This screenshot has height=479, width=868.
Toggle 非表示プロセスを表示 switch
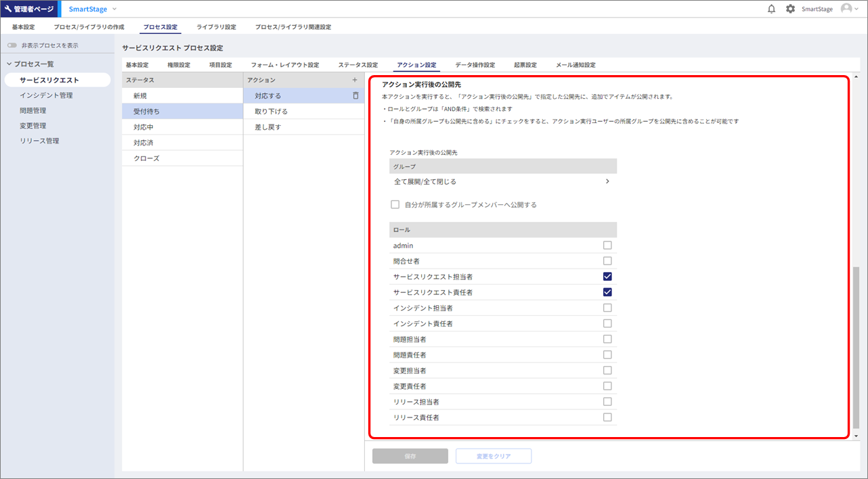pyautogui.click(x=12, y=45)
